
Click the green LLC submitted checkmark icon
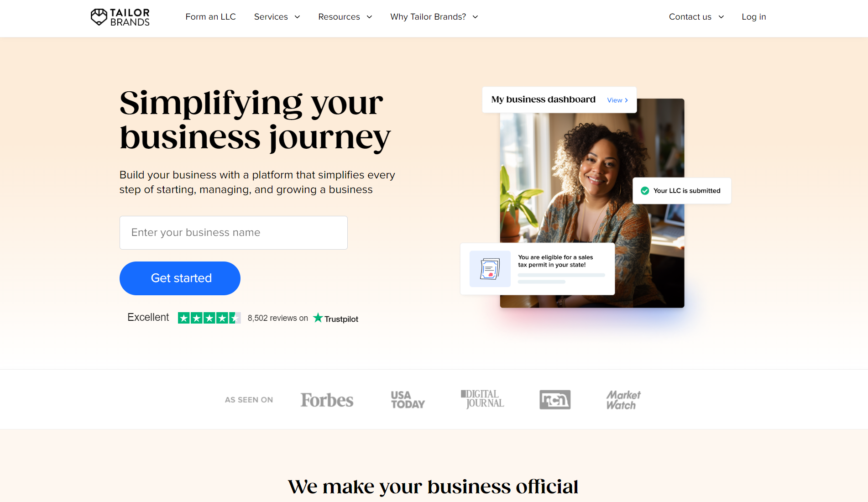click(645, 191)
